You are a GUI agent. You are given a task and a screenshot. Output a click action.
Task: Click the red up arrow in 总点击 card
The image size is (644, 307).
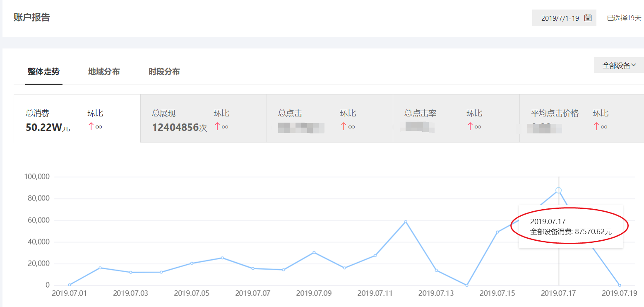coord(344,127)
